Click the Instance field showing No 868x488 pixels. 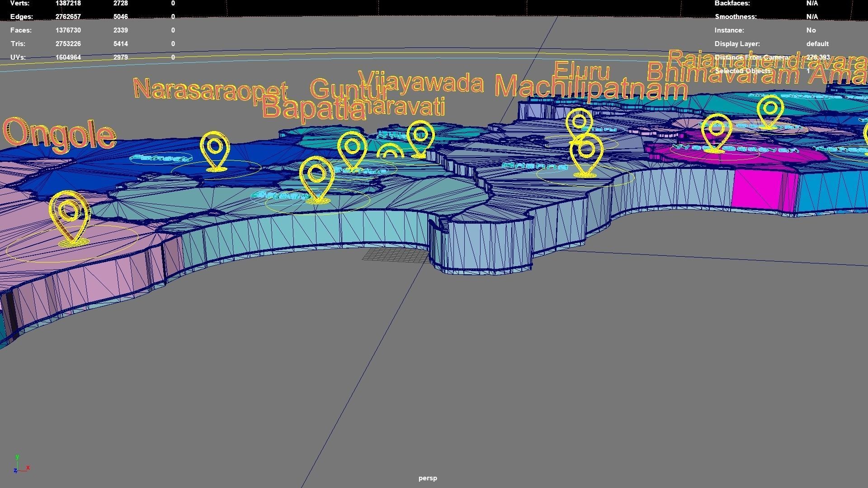[811, 30]
